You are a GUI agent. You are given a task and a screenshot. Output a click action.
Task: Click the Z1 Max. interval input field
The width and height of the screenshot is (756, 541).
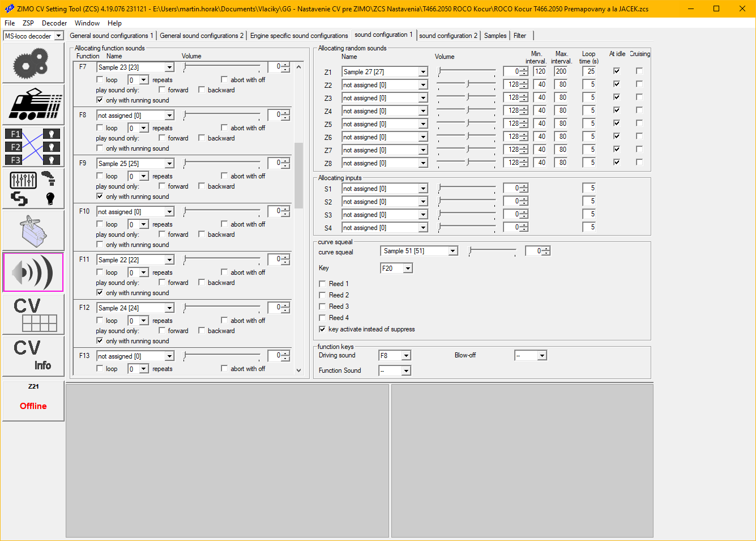pyautogui.click(x=561, y=71)
